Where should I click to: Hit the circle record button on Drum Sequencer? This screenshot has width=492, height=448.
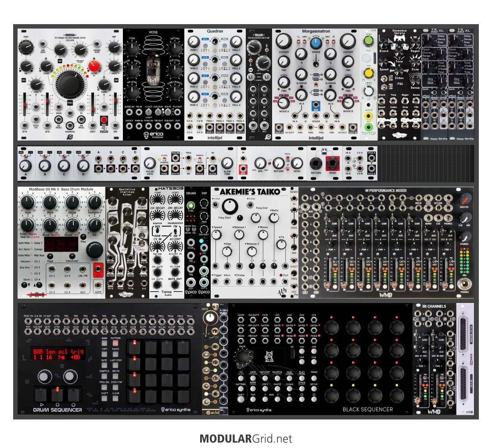pos(73,394)
